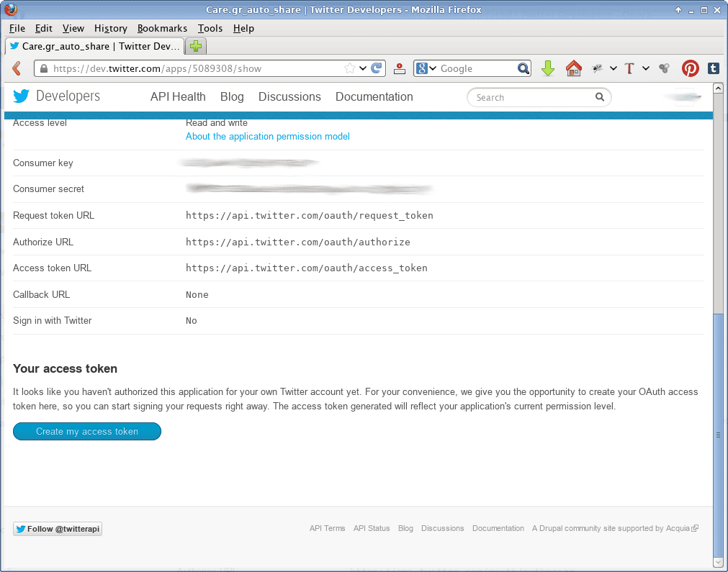The width and height of the screenshot is (728, 572).
Task: Click the Twitter Developers Search field
Action: pyautogui.click(x=539, y=97)
